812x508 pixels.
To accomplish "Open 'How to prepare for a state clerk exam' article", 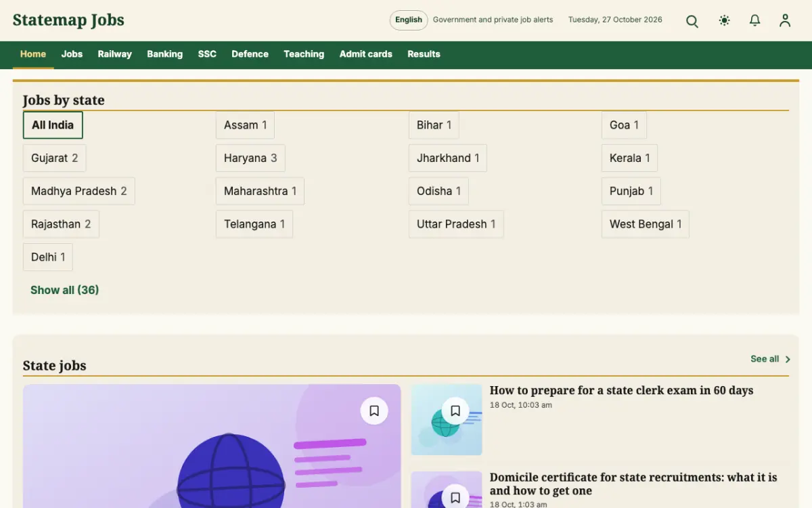I will click(x=621, y=391).
